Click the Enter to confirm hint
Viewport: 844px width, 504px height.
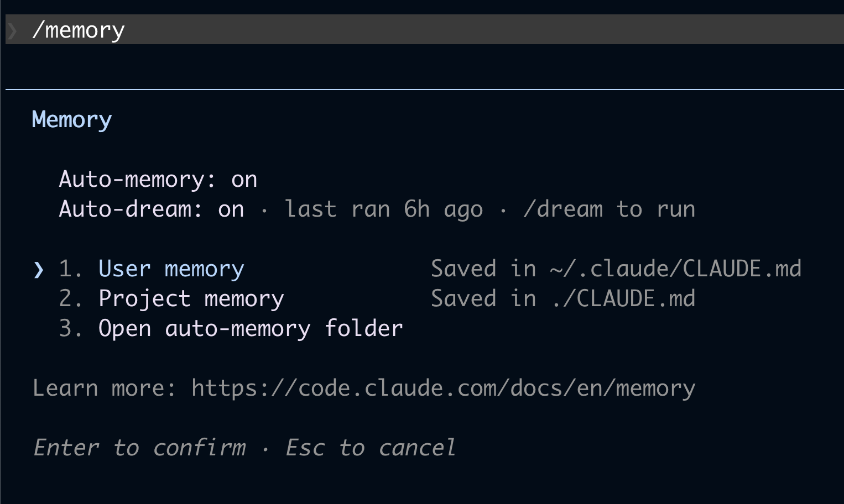pos(139,448)
